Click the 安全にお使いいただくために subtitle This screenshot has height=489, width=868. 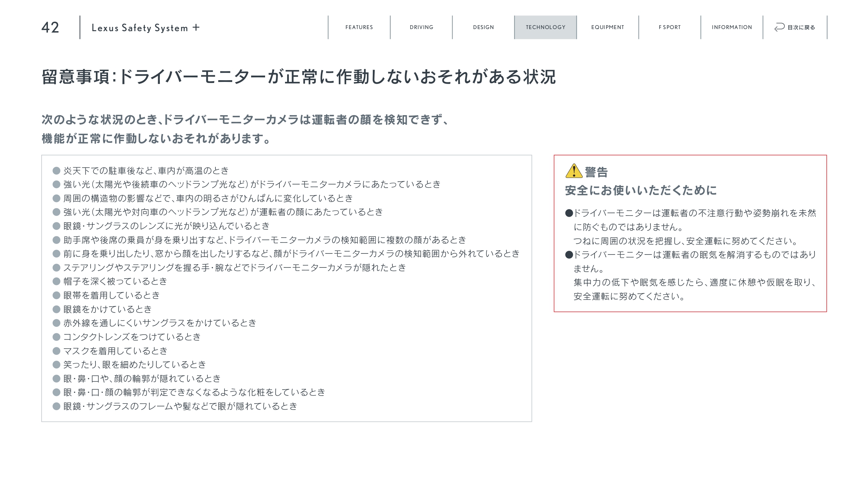(641, 190)
